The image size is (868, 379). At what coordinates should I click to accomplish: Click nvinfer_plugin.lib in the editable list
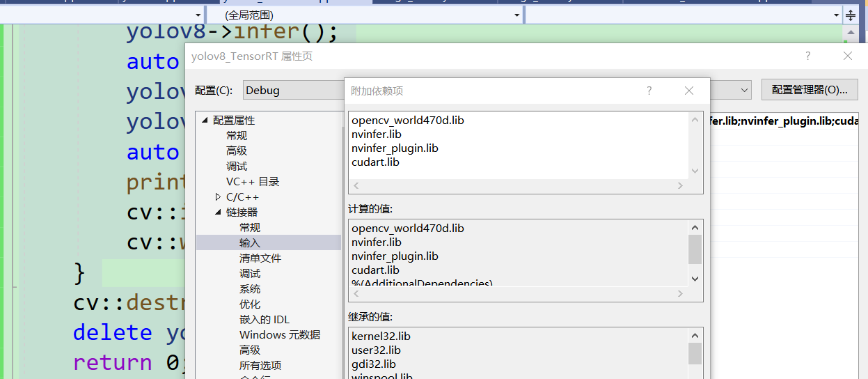(395, 148)
